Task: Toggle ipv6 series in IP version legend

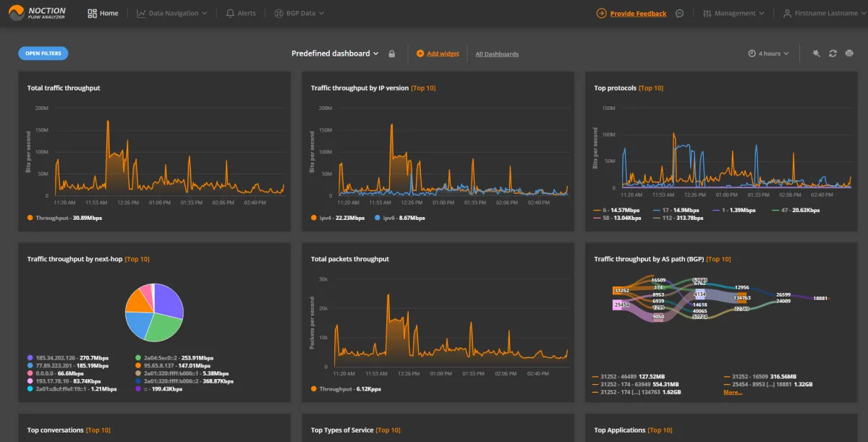Action: [x=400, y=218]
